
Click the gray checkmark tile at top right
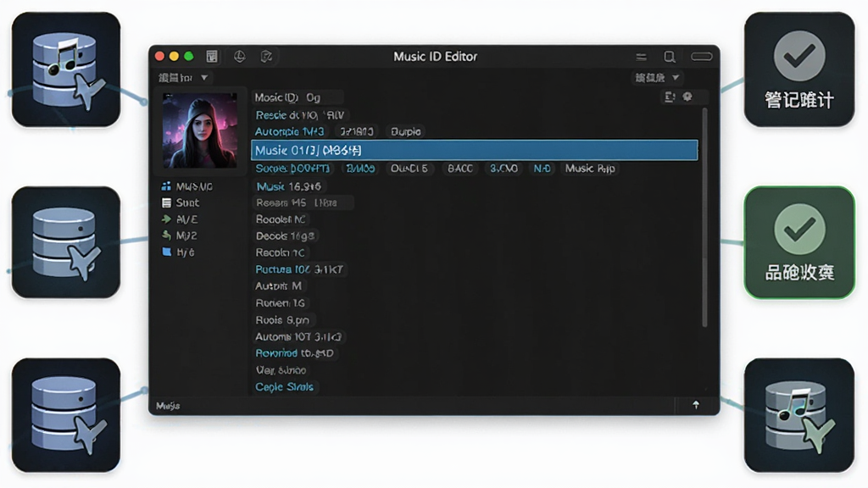[x=799, y=69]
